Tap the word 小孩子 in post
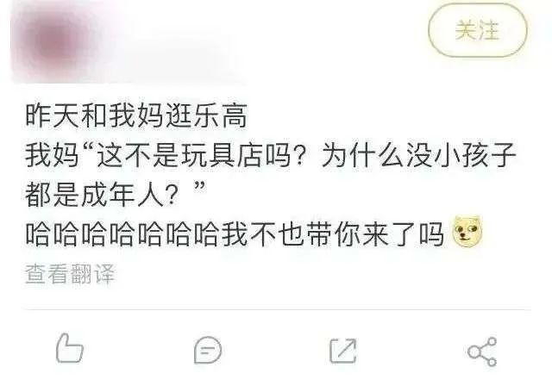This screenshot has height=392, width=552. pyautogui.click(x=475, y=155)
